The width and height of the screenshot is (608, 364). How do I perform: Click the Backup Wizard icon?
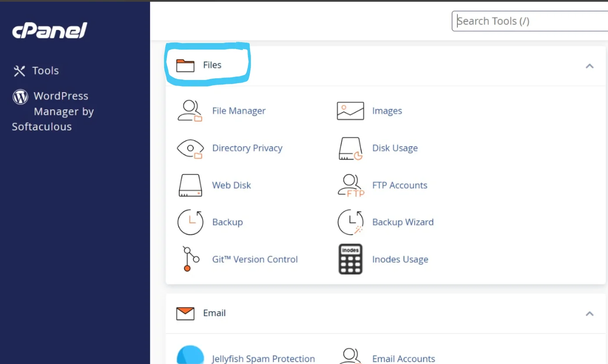(x=351, y=222)
